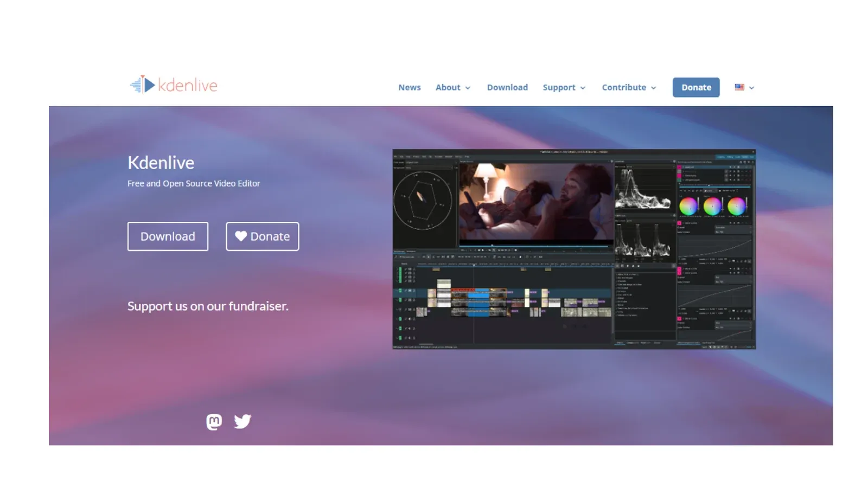Click the US flag language icon
This screenshot has width=868, height=488.
click(x=739, y=87)
